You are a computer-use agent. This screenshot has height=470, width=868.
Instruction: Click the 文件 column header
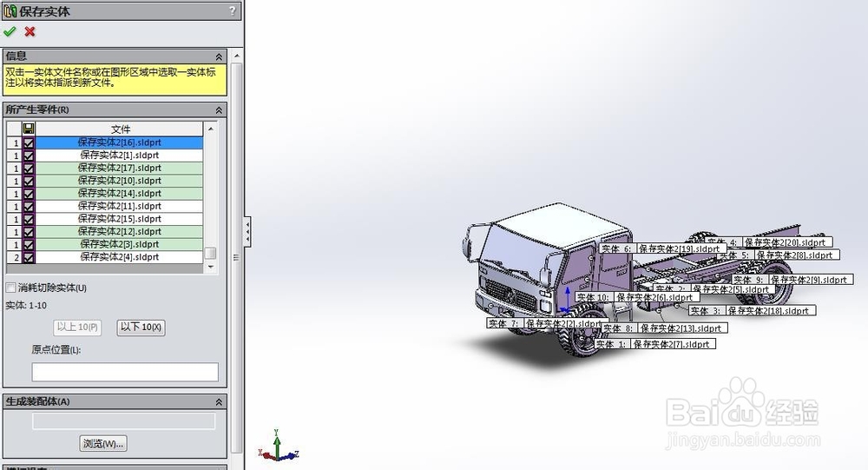point(120,129)
